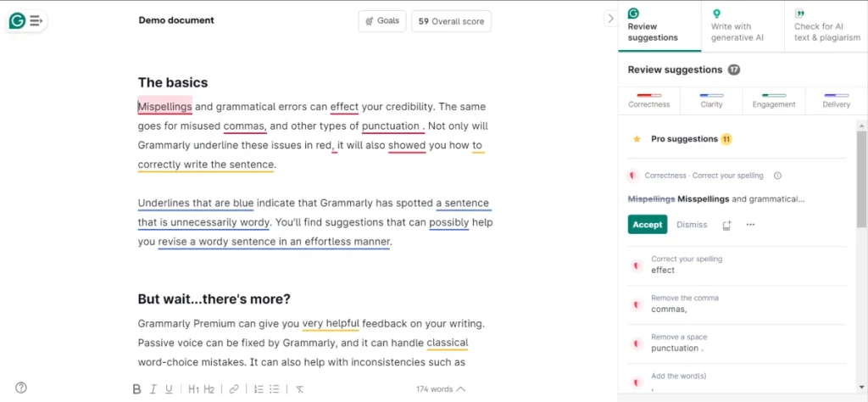The height and width of the screenshot is (402, 868).
Task: Apply Heading 2 style
Action: pos(209,389)
